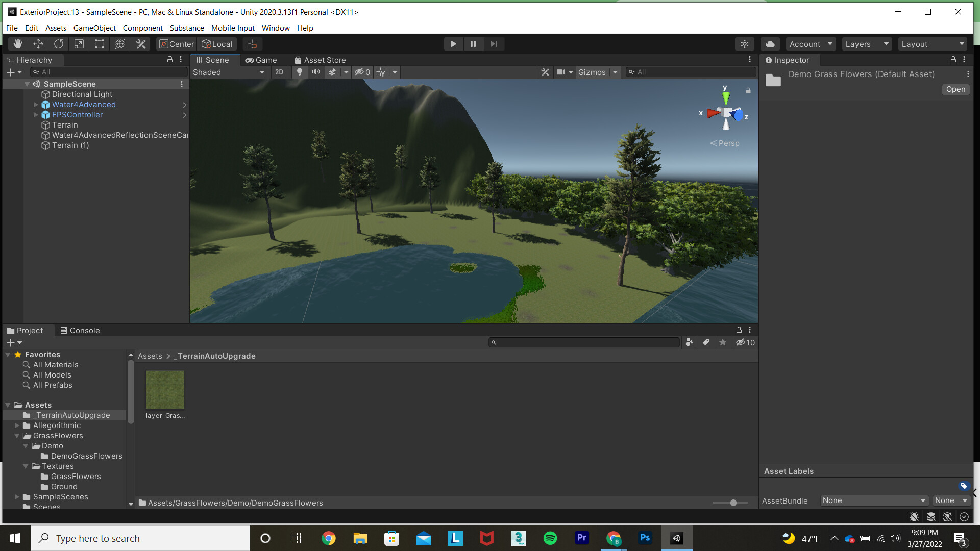
Task: Expand the Water4Advanced hierarchy item
Action: 36,105
